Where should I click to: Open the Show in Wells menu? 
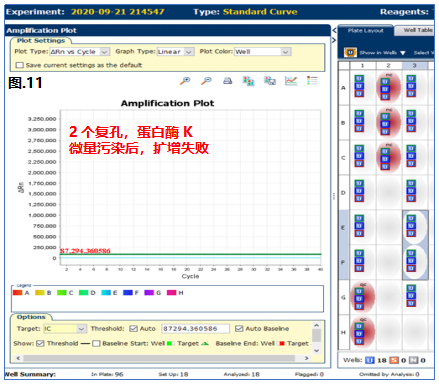coord(382,53)
